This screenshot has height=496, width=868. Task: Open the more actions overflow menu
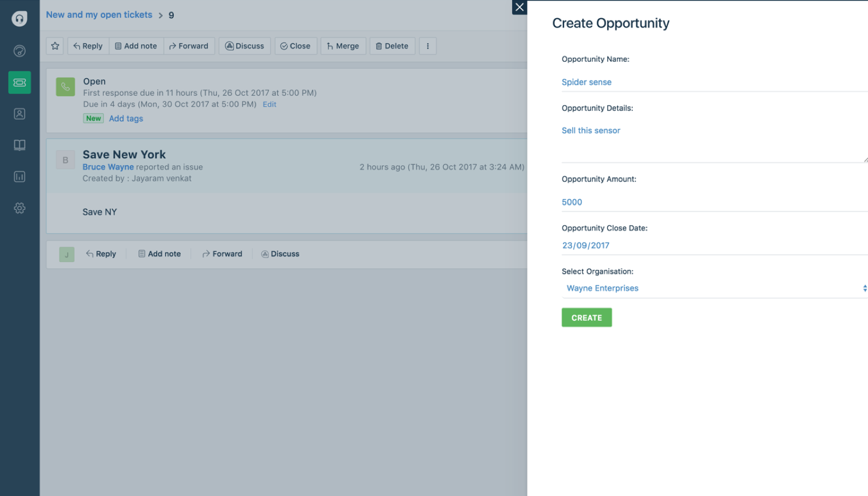428,46
